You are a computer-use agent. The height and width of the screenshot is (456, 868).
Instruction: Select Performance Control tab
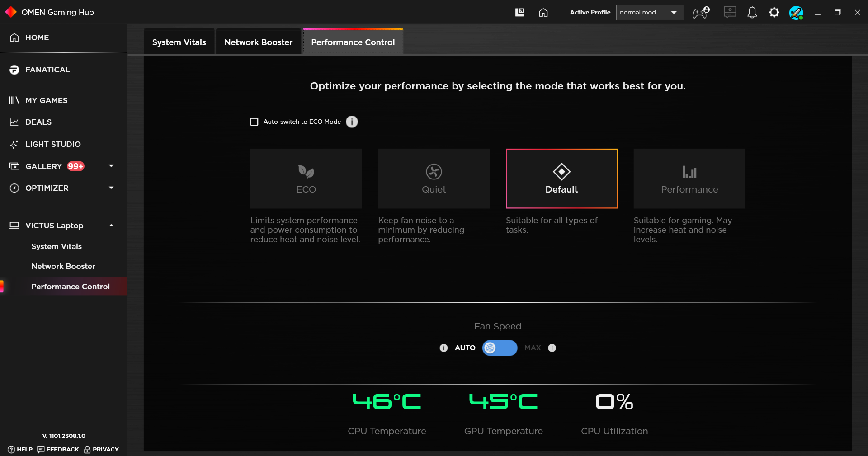(x=353, y=42)
